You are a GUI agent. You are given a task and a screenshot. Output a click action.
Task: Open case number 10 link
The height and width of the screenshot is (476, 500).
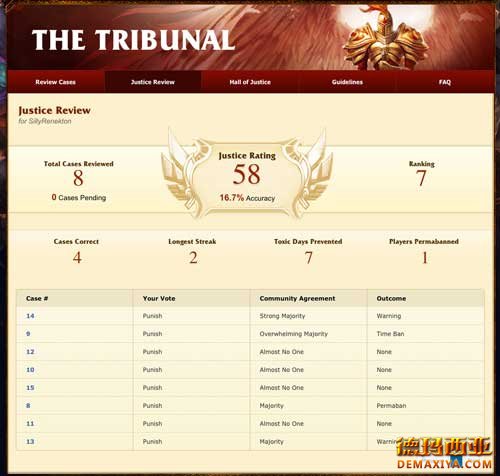coord(30,370)
